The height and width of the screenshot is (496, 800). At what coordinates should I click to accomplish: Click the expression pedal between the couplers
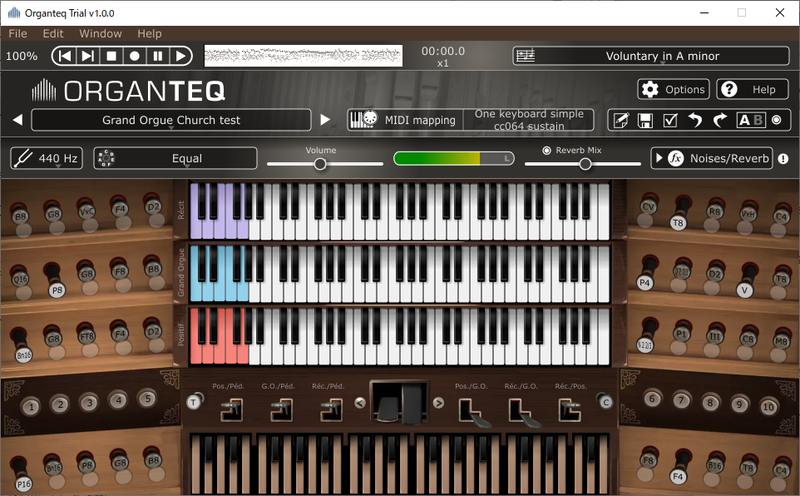click(399, 403)
